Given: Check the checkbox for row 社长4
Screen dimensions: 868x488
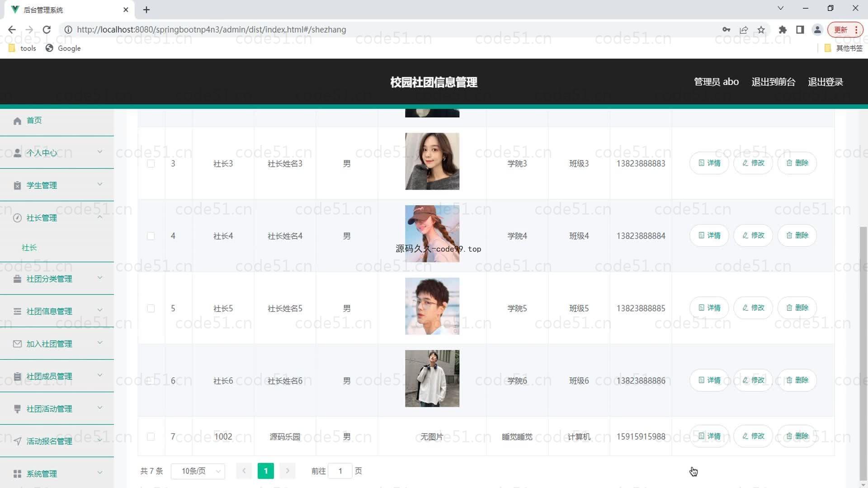Looking at the screenshot, I should [151, 236].
